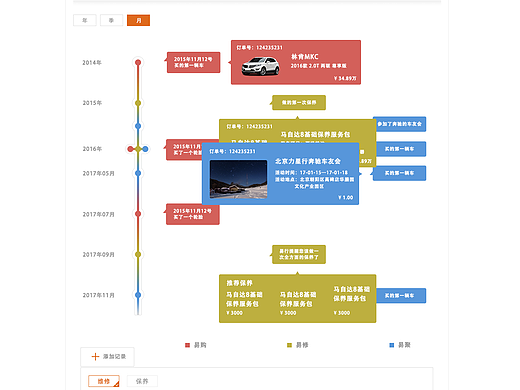Image resolution: width=520 pixels, height=390 pixels.
Task: Open the blue 北京力星行奔驰车友会 event card
Action: point(280,174)
